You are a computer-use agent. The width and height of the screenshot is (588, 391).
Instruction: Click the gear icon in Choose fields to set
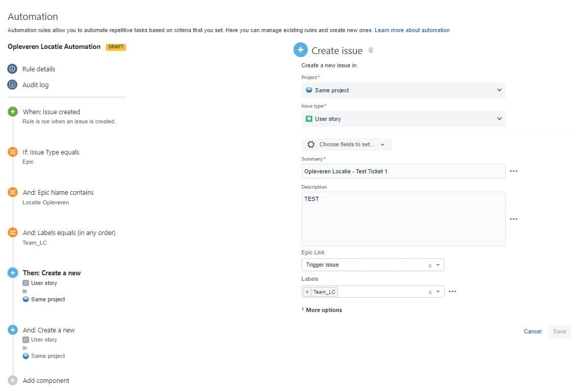click(x=311, y=145)
